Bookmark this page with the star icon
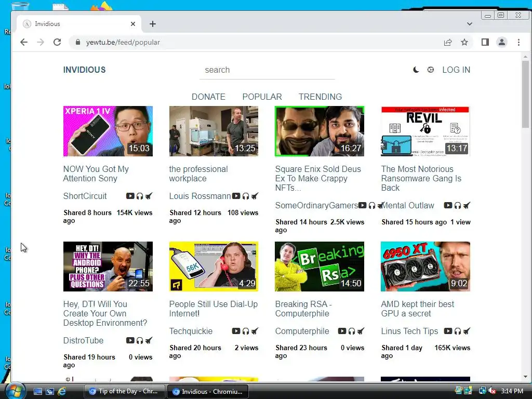This screenshot has width=532, height=399. coord(464,42)
